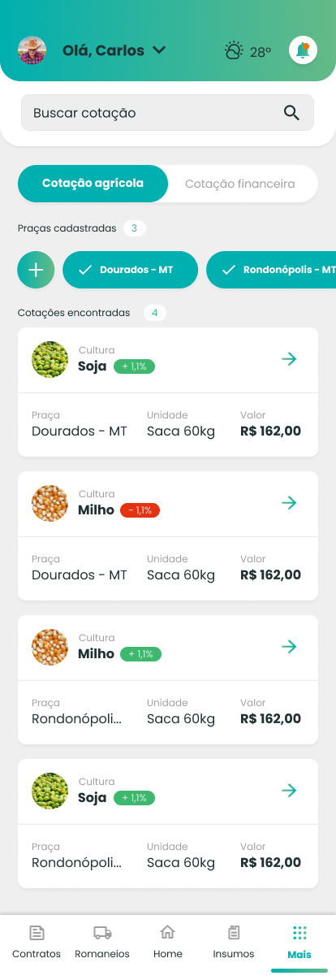Toggle the Rondonópolis - MT chip
The image size is (336, 980).
coord(271,270)
